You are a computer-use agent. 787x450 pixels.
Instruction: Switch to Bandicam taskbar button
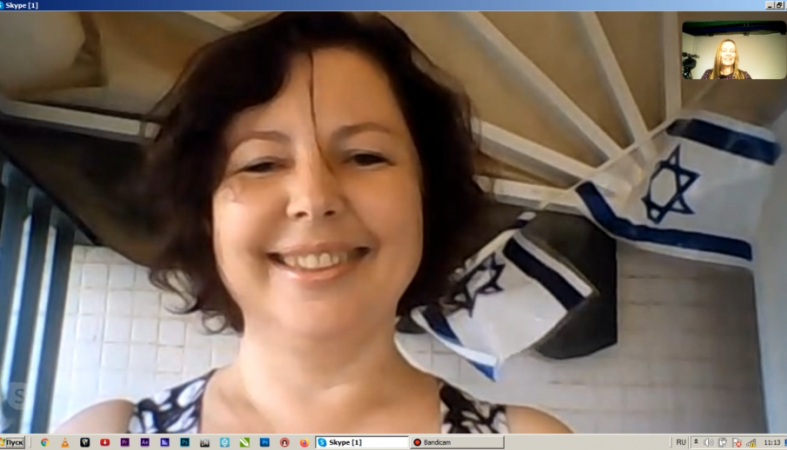point(457,442)
